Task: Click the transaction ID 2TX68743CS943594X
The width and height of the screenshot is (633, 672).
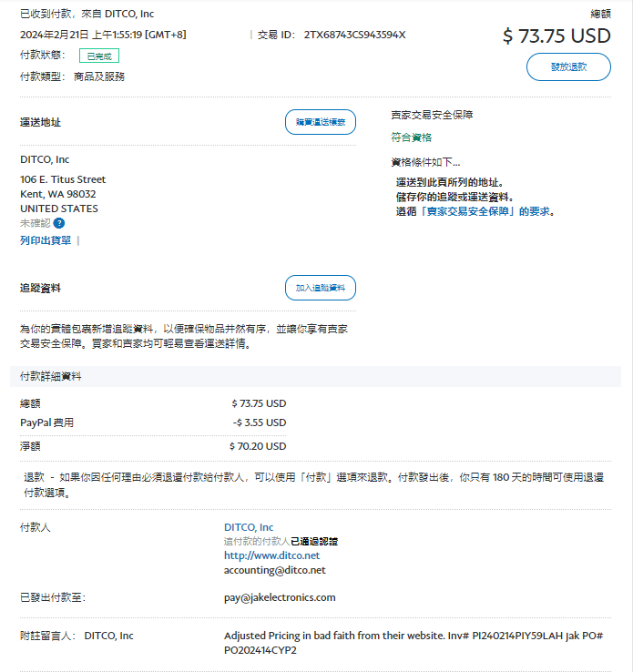Action: click(354, 35)
